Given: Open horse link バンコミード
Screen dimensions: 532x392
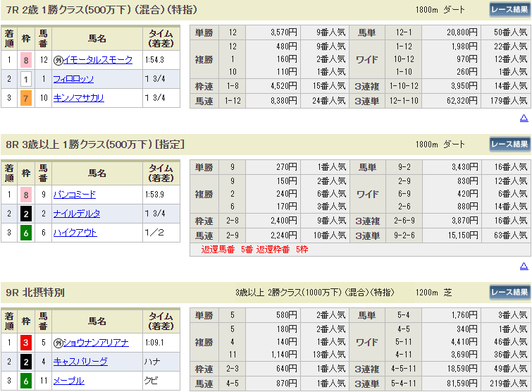Looking at the screenshot, I should (x=74, y=195).
